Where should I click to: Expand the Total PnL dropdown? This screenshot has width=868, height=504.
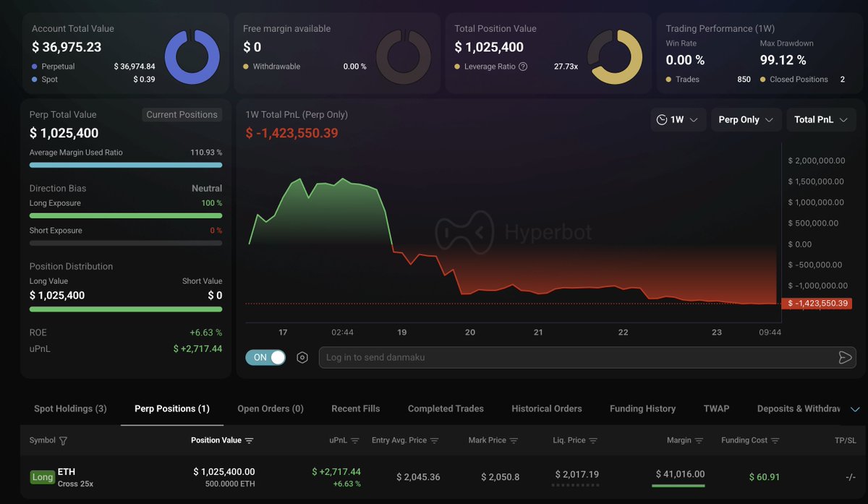coord(821,119)
